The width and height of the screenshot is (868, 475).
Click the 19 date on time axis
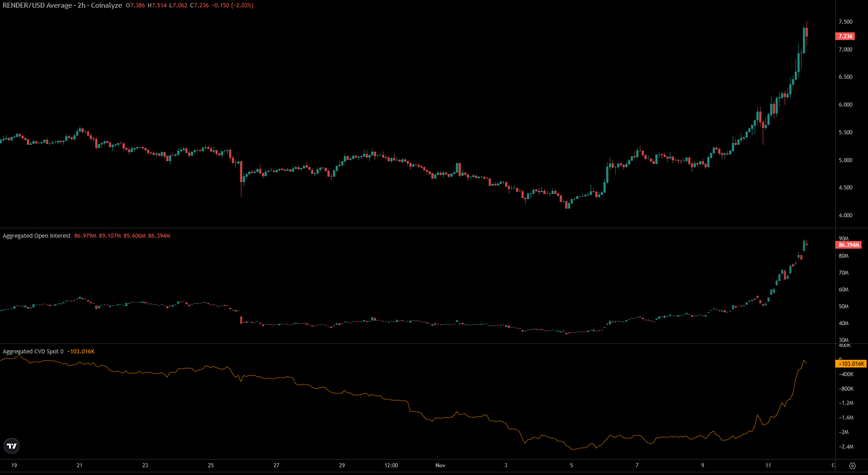click(14, 465)
